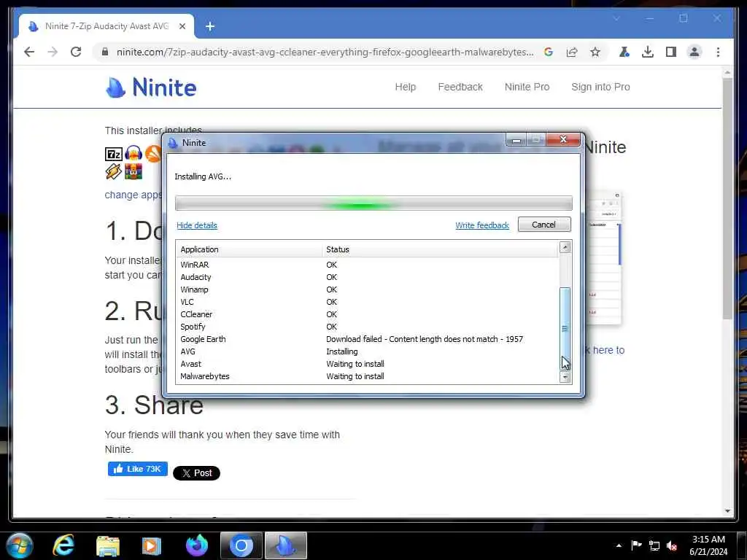Select the VLC row in the list
The width and height of the screenshot is (747, 560).
[367, 302]
